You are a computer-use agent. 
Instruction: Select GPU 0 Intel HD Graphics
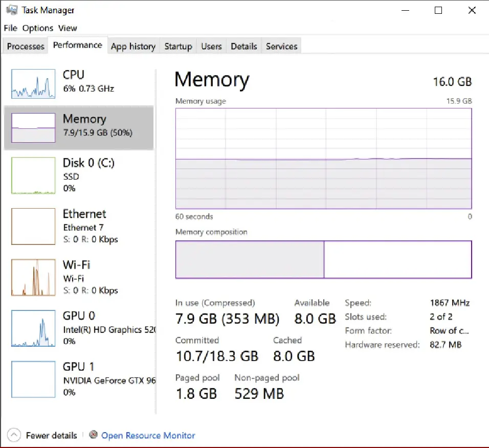pyautogui.click(x=33, y=328)
